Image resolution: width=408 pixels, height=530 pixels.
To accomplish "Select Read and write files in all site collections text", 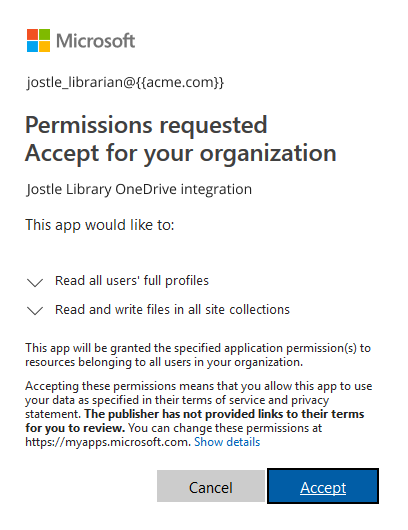I will 172,310.
